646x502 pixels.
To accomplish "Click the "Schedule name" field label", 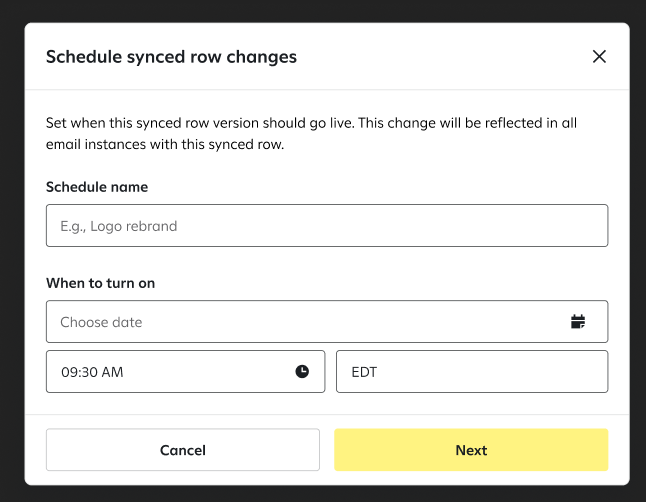I will [97, 187].
